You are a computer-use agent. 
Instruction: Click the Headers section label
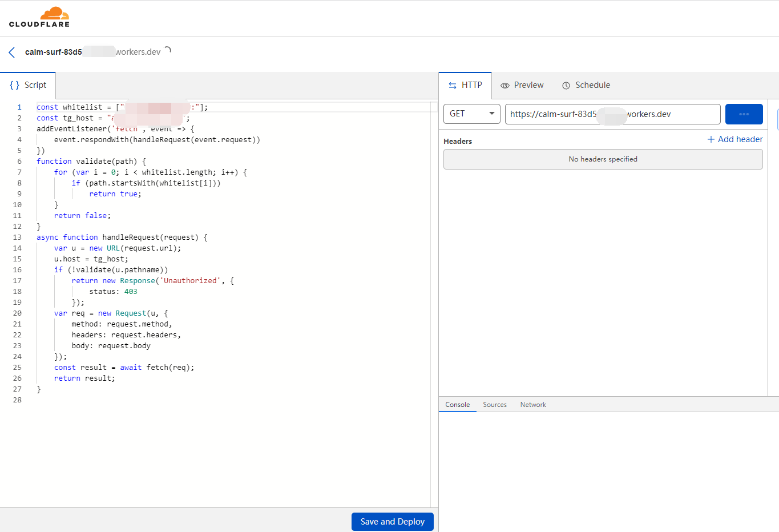click(x=458, y=141)
